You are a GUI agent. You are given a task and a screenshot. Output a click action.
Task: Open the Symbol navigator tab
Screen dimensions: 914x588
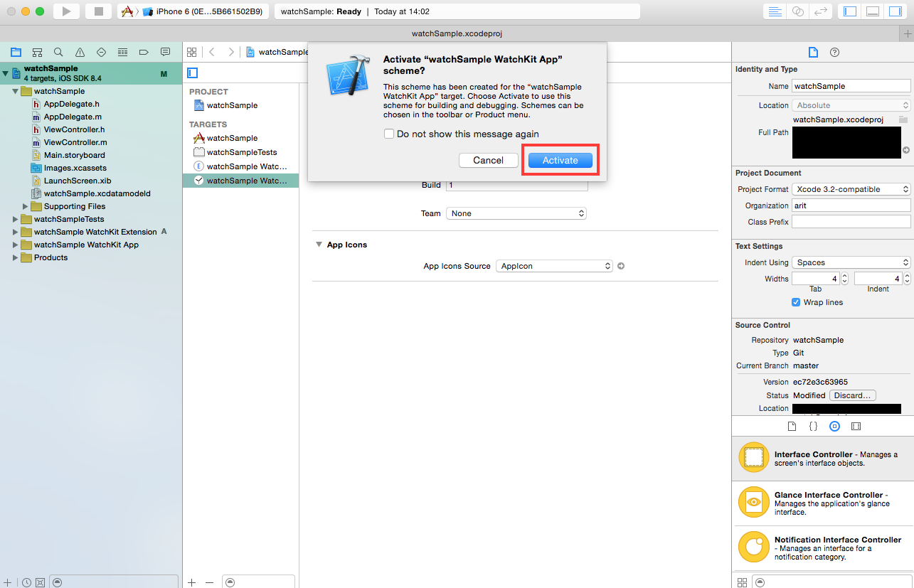(x=37, y=52)
